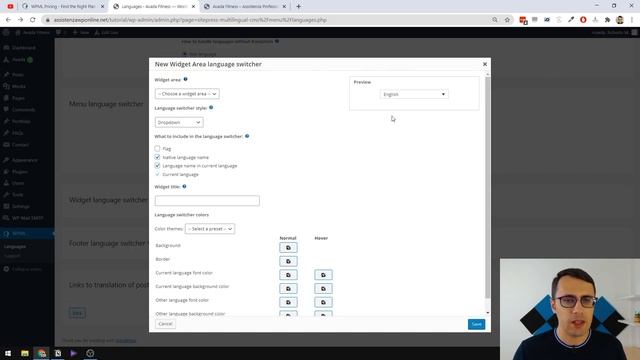Go back in browser history
This screenshot has width=640, height=360.
click(8, 20)
